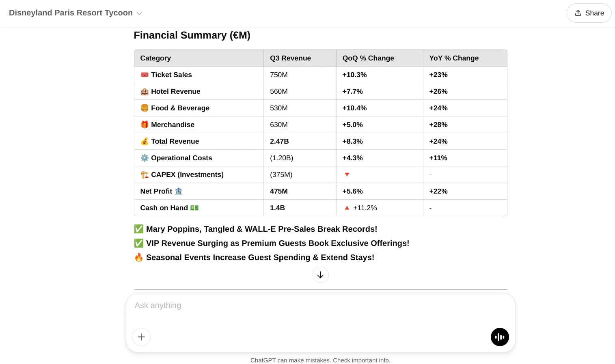Click the cash icon beside Cash on Hand
The height and width of the screenshot is (364, 615).
tap(194, 208)
